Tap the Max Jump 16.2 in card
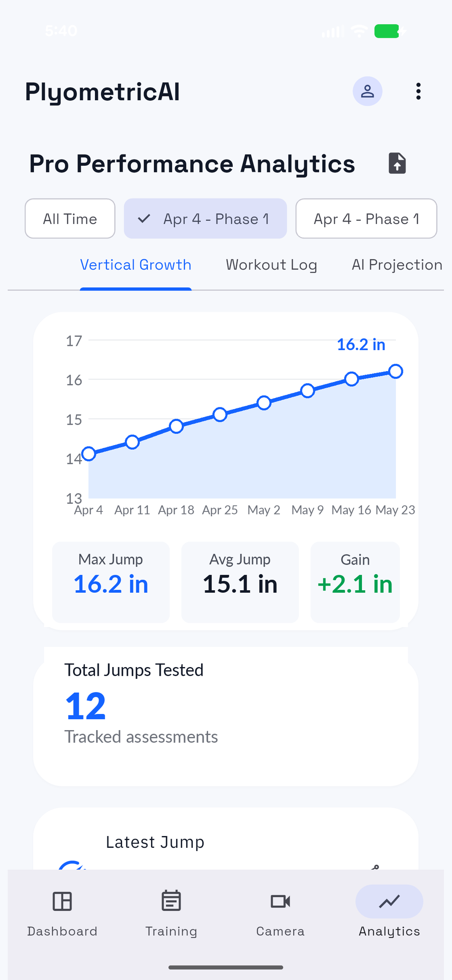Viewport: 452px width, 980px height. (111, 582)
